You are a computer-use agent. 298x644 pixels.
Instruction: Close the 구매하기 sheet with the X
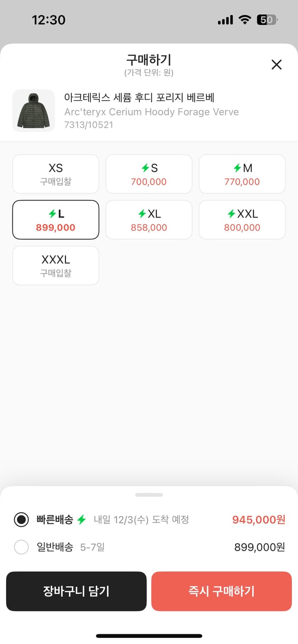276,64
